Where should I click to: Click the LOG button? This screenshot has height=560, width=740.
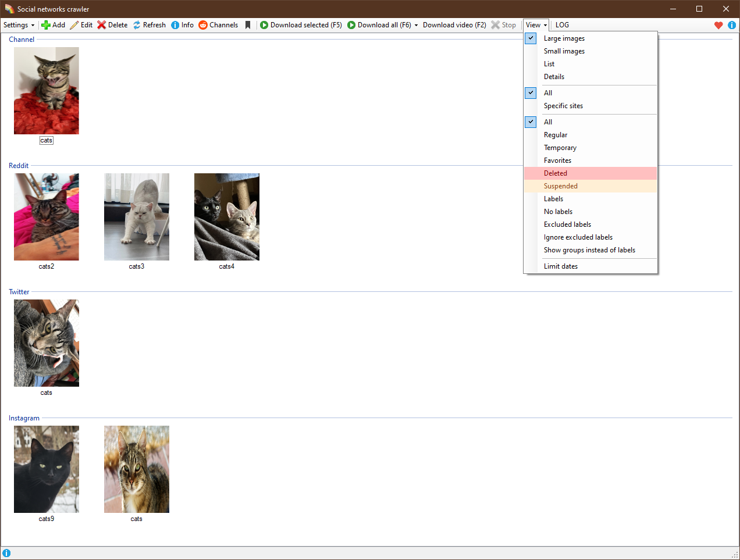pos(562,25)
